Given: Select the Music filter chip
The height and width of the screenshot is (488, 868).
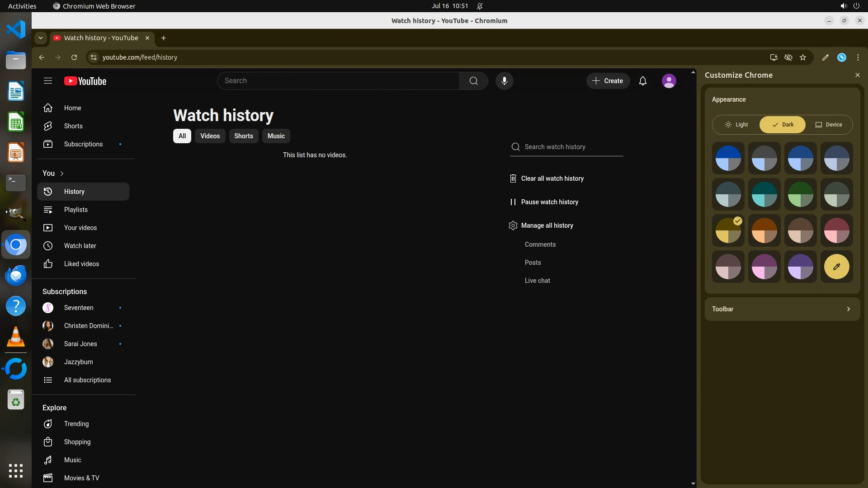Looking at the screenshot, I should tap(276, 136).
